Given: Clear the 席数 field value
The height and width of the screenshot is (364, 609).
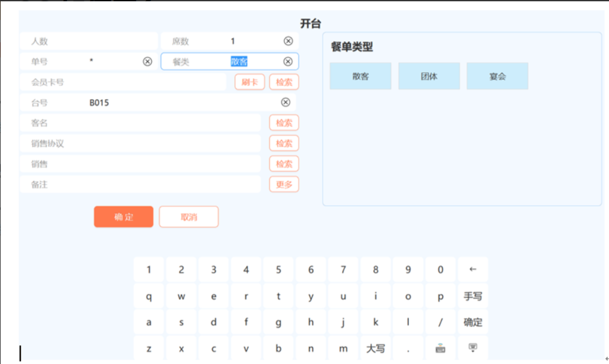Looking at the screenshot, I should coord(288,41).
